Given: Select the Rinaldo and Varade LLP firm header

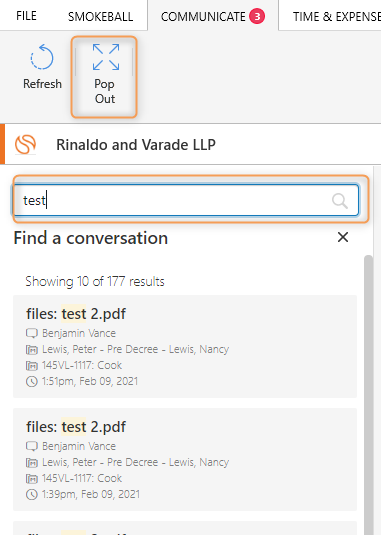Looking at the screenshot, I should point(190,144).
